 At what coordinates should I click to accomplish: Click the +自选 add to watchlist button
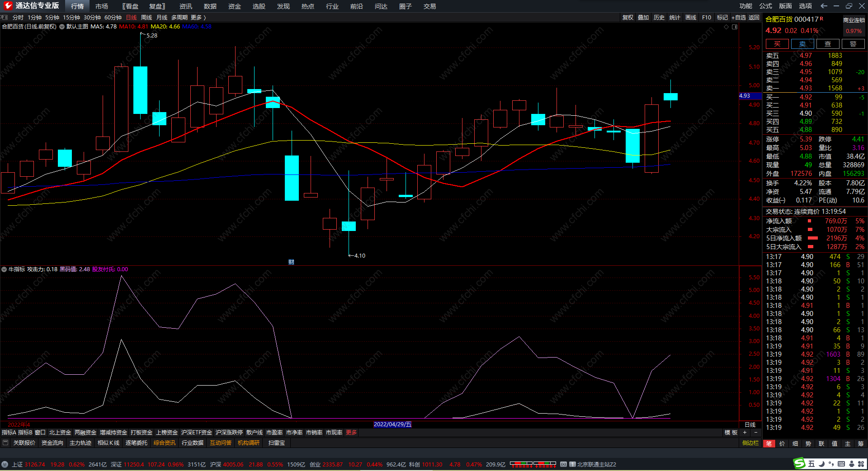pos(739,18)
